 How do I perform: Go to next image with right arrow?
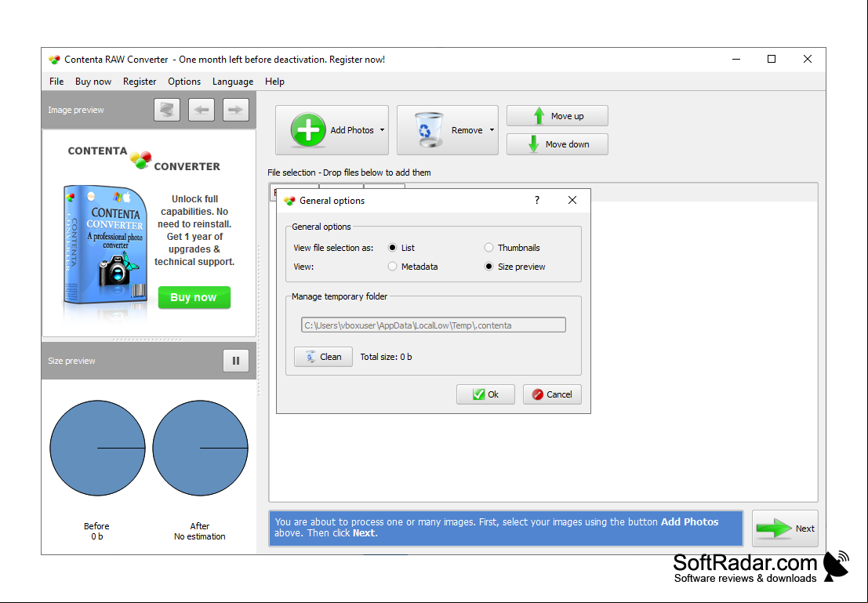tap(236, 110)
